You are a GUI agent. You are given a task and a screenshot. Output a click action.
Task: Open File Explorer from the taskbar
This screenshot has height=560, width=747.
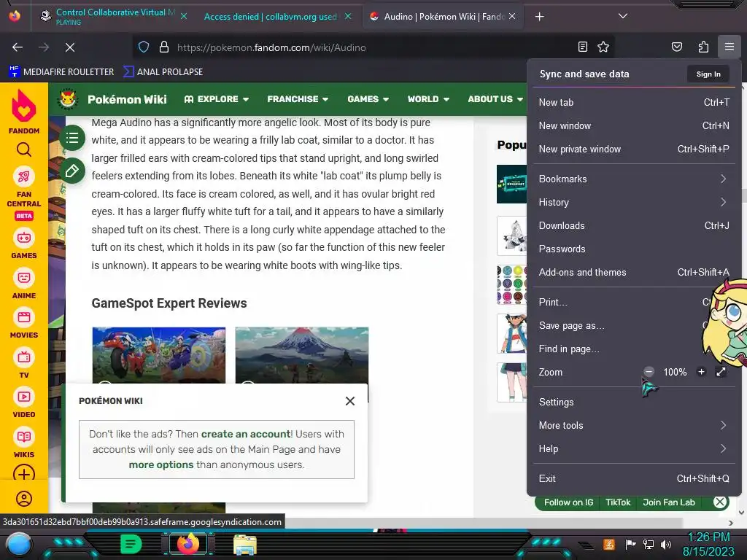click(245, 544)
